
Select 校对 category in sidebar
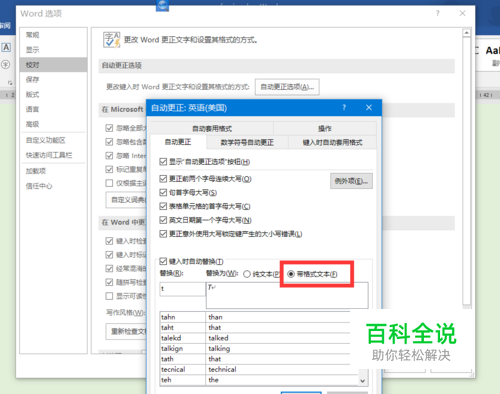[53, 65]
